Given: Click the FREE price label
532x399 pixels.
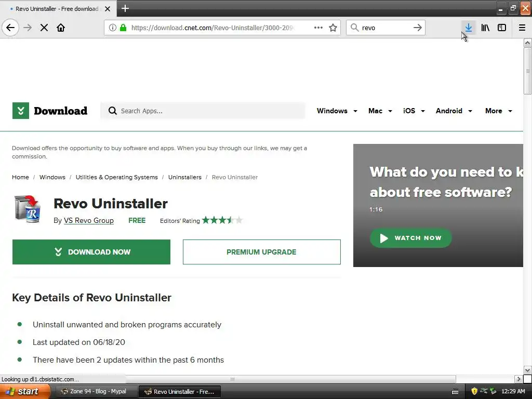Looking at the screenshot, I should [137, 220].
